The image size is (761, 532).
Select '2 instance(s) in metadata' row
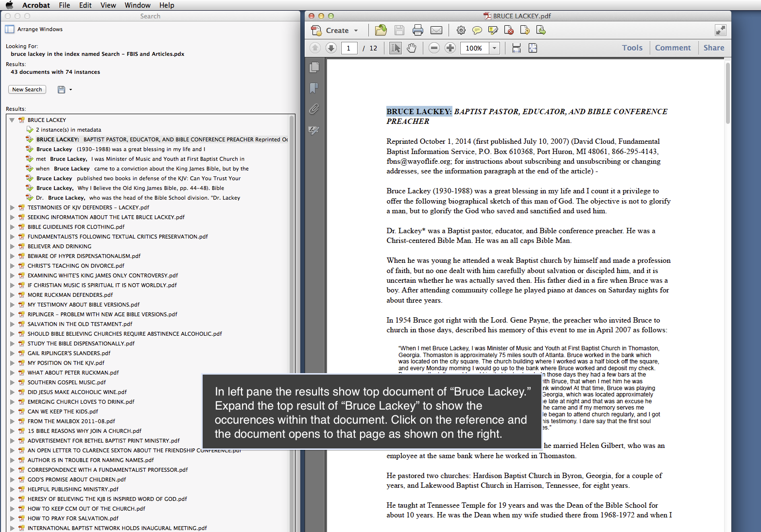coord(69,130)
